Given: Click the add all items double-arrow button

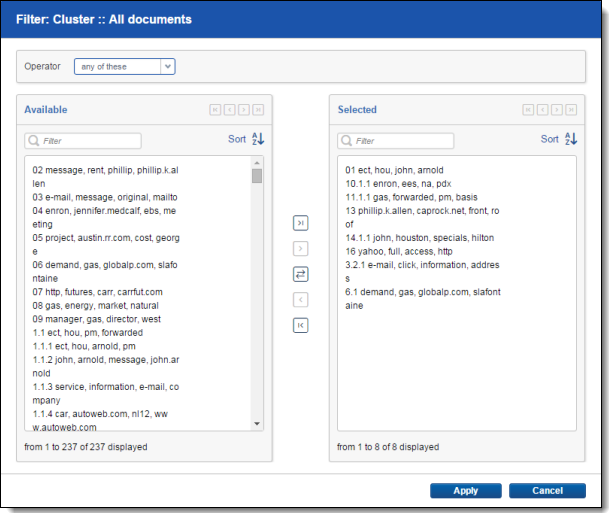Looking at the screenshot, I should (x=300, y=222).
